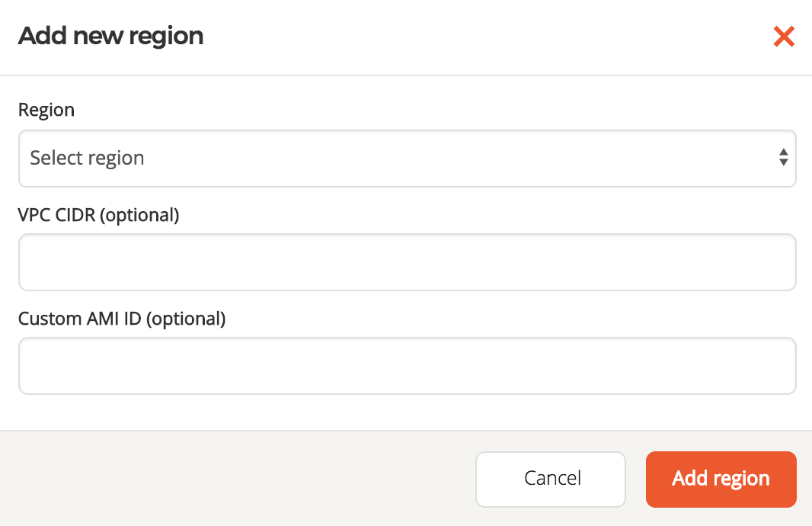The width and height of the screenshot is (812, 526).
Task: Dismiss the dialog using Cancel
Action: coord(551,479)
